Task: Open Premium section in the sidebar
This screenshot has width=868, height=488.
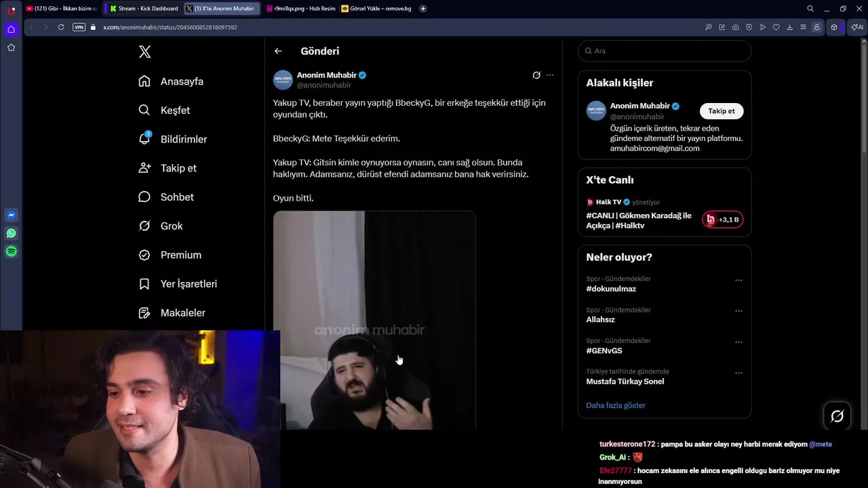Action: coord(170,255)
